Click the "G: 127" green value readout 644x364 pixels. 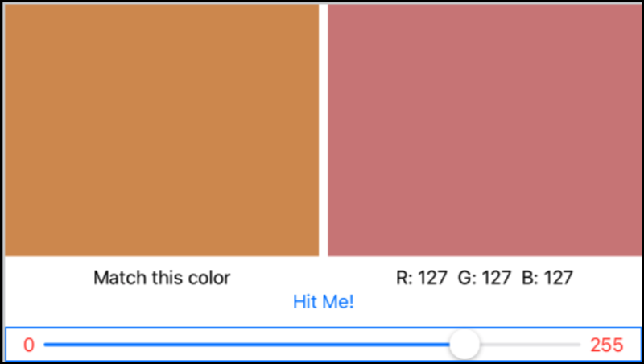485,278
